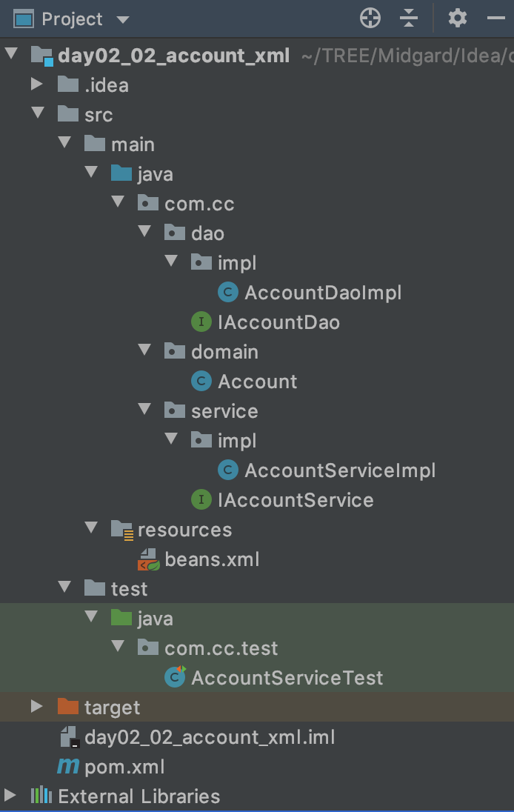Hide the Project panel with minus icon
The height and width of the screenshot is (812, 514).
tap(495, 19)
